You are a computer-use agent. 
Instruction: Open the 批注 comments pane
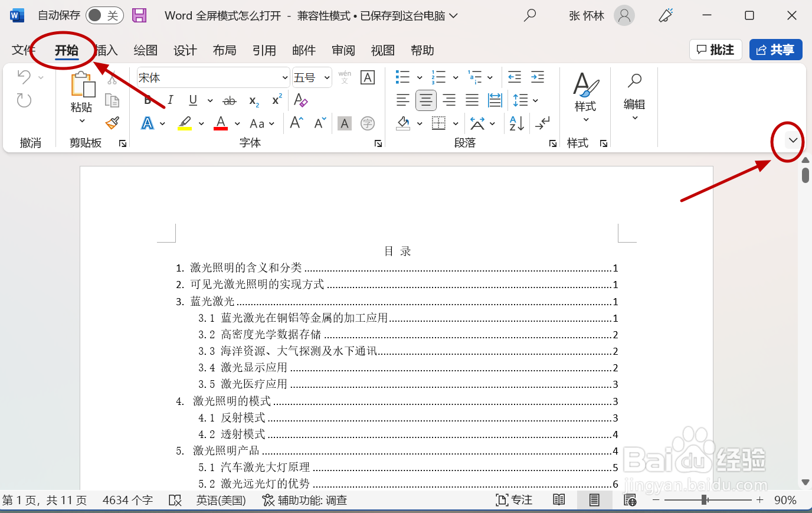click(715, 50)
